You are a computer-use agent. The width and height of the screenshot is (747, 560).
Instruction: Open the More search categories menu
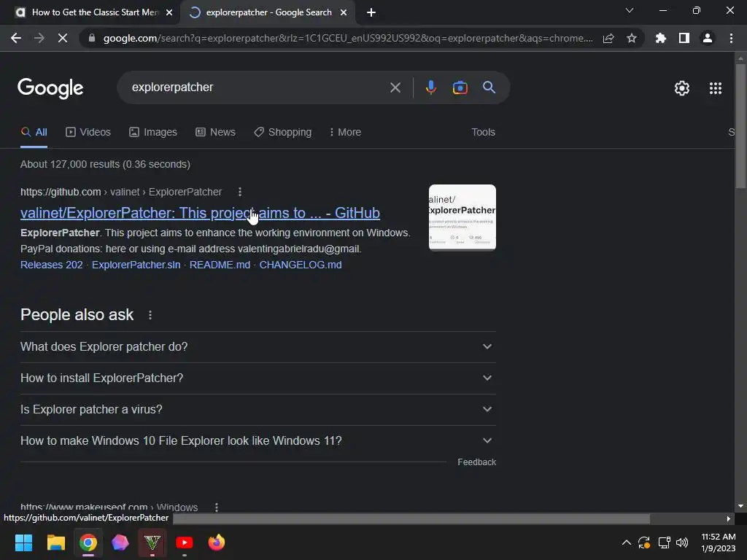pyautogui.click(x=345, y=133)
